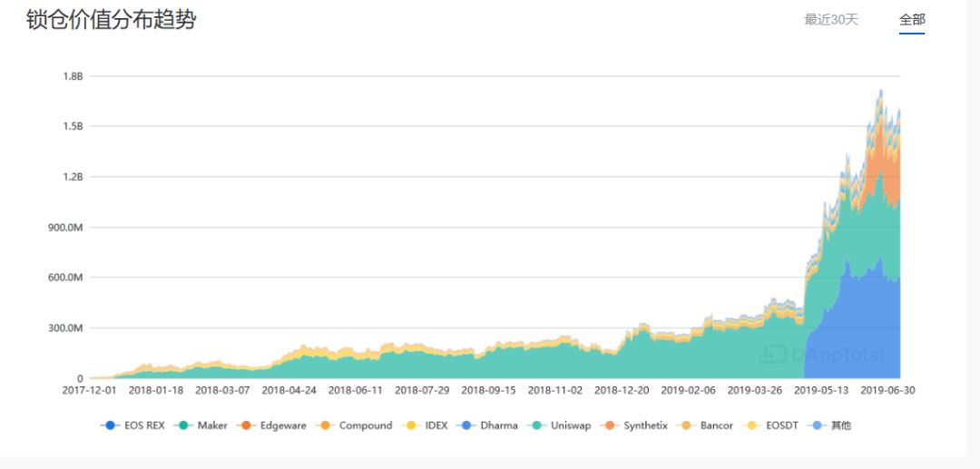Screen dimensions: 980x469
Task: Click the 2018-12-20 x-axis date
Action: tap(622, 390)
